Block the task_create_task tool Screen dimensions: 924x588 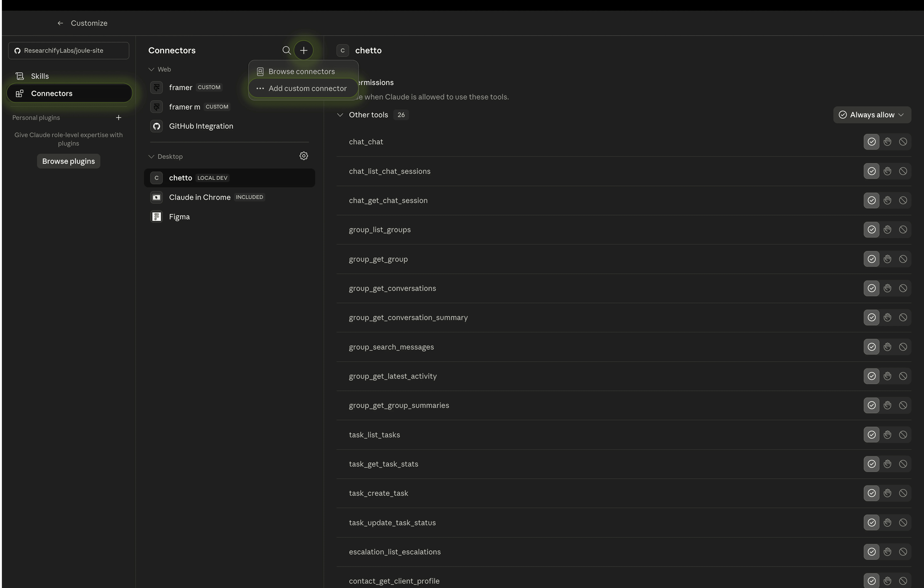(903, 493)
